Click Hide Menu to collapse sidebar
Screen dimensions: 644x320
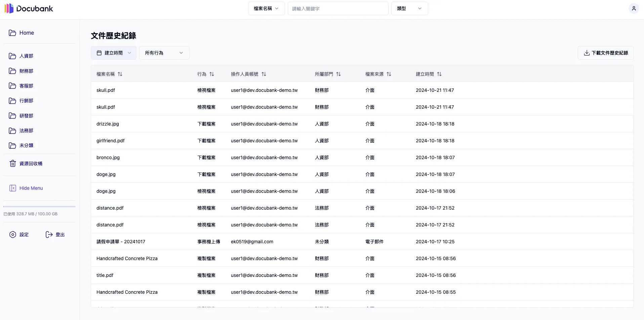[31, 188]
